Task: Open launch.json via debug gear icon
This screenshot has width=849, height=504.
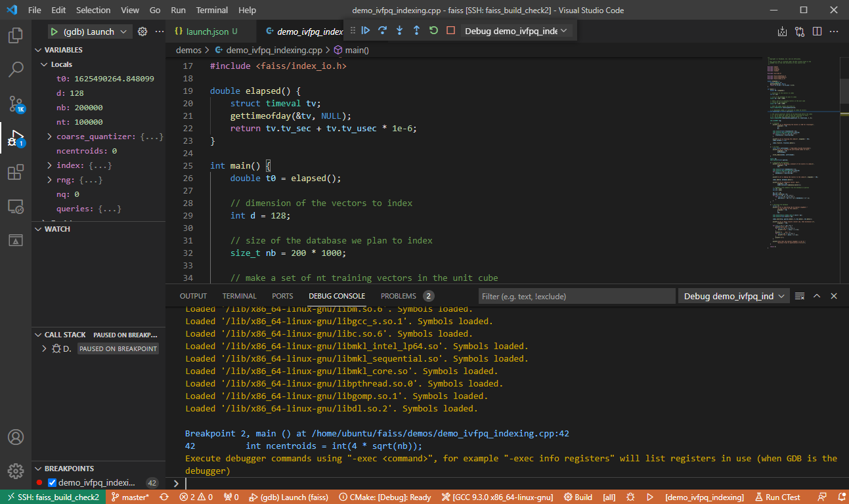Action: (x=142, y=31)
